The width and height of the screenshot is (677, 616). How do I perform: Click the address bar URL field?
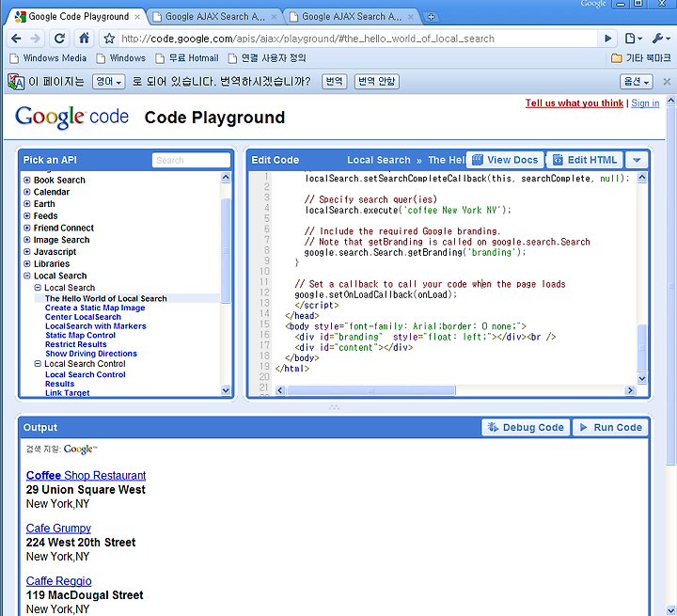[357, 39]
